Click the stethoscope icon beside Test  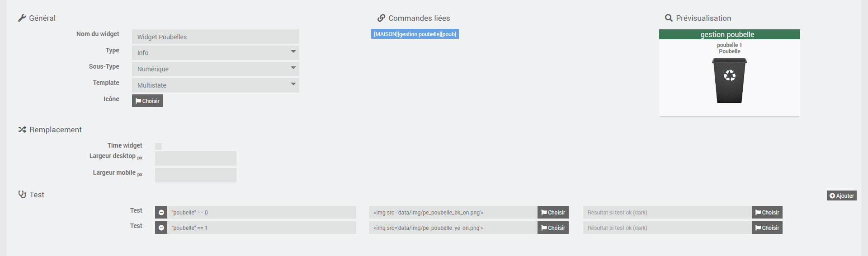click(22, 195)
